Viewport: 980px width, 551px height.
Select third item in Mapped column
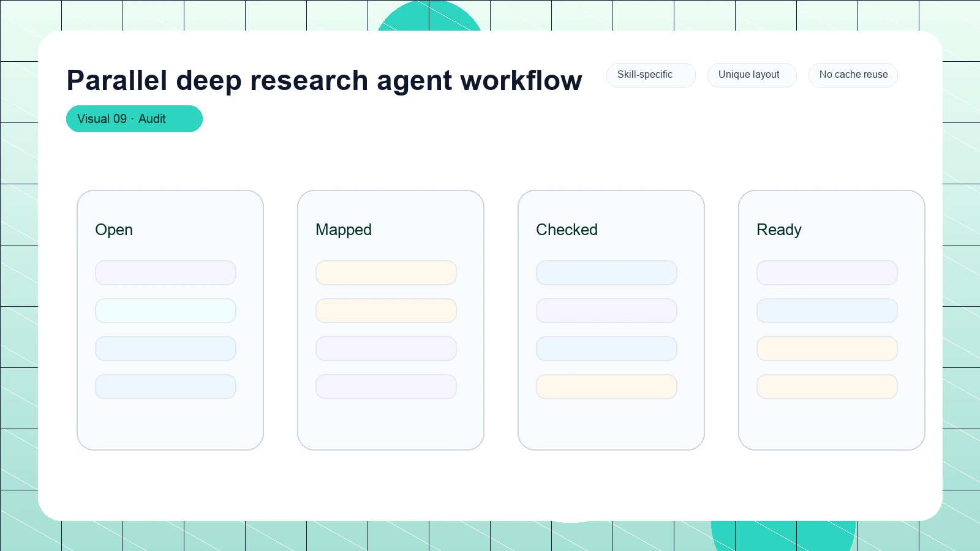(386, 348)
